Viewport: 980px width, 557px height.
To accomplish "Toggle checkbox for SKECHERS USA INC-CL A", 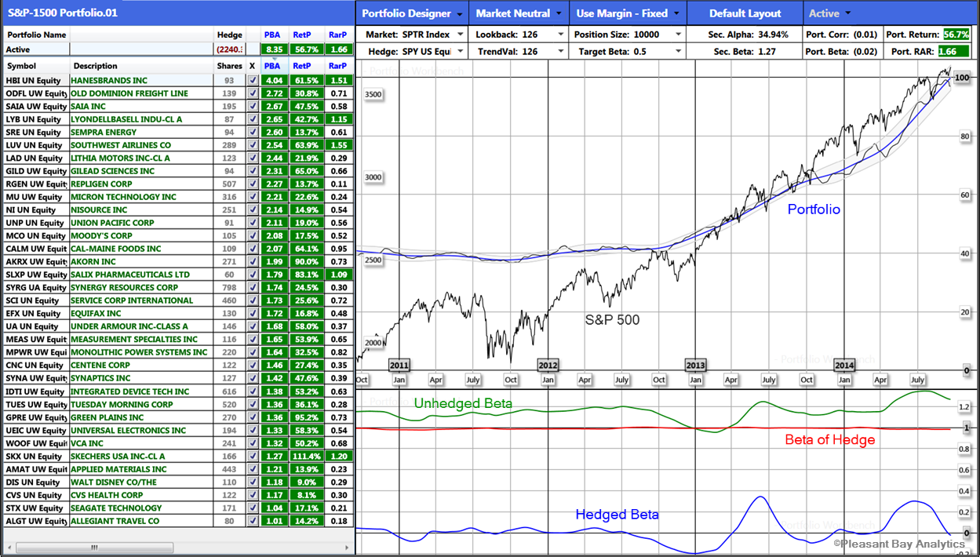I will [x=253, y=456].
